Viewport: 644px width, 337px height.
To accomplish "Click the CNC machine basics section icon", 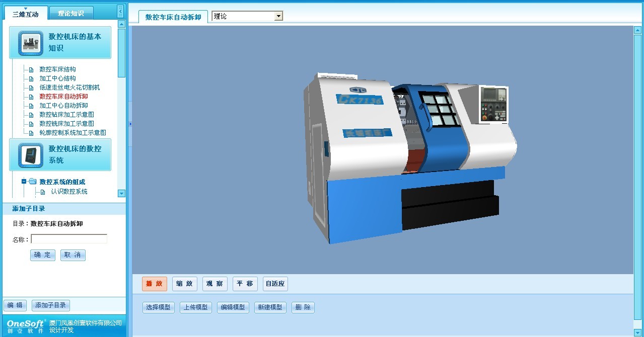I will 31,43.
